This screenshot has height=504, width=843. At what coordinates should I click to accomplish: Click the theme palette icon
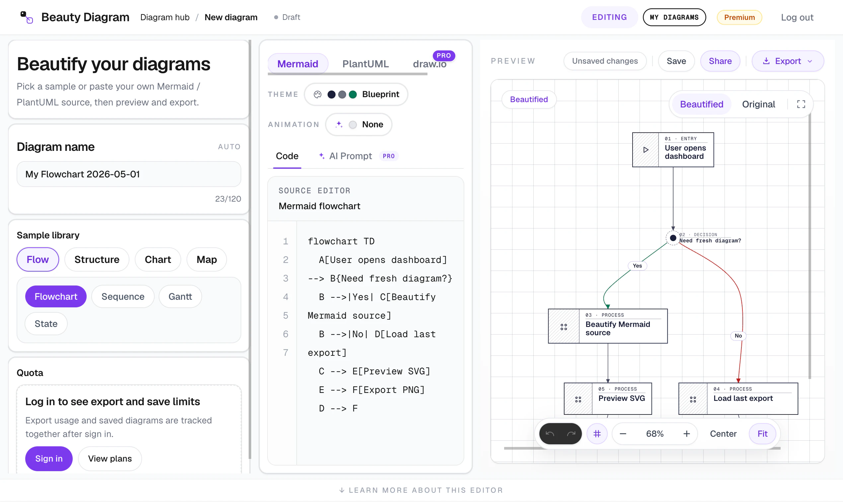point(318,94)
